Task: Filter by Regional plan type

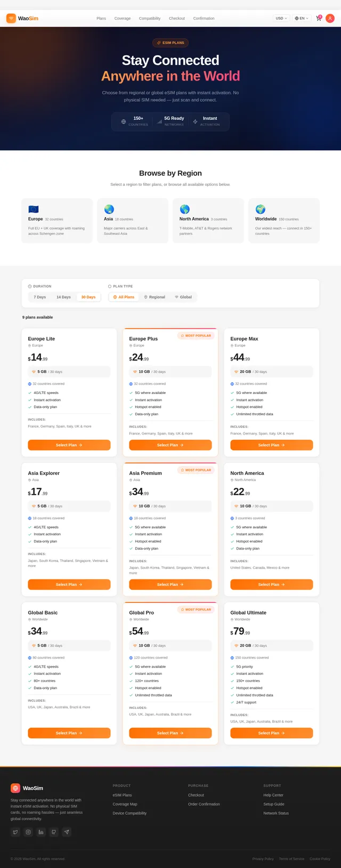Action: tap(155, 297)
